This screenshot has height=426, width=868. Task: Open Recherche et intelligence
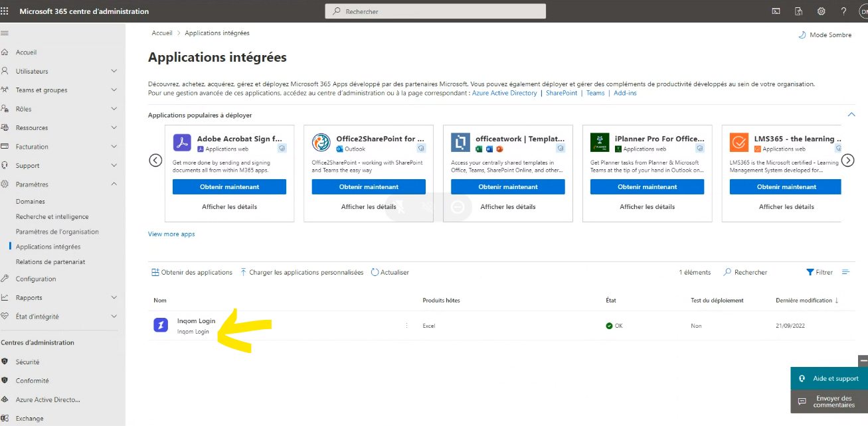point(52,217)
